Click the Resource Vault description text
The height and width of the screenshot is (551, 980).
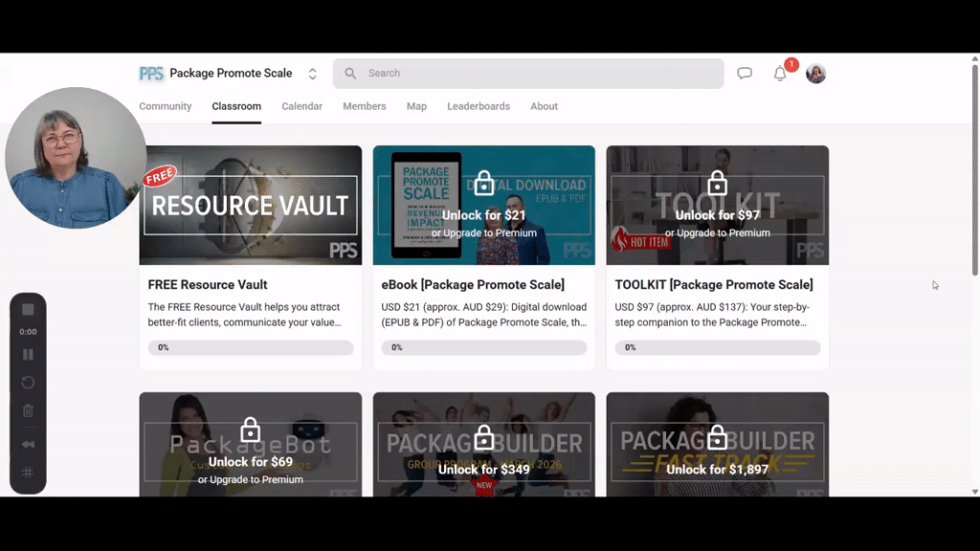pyautogui.click(x=244, y=315)
